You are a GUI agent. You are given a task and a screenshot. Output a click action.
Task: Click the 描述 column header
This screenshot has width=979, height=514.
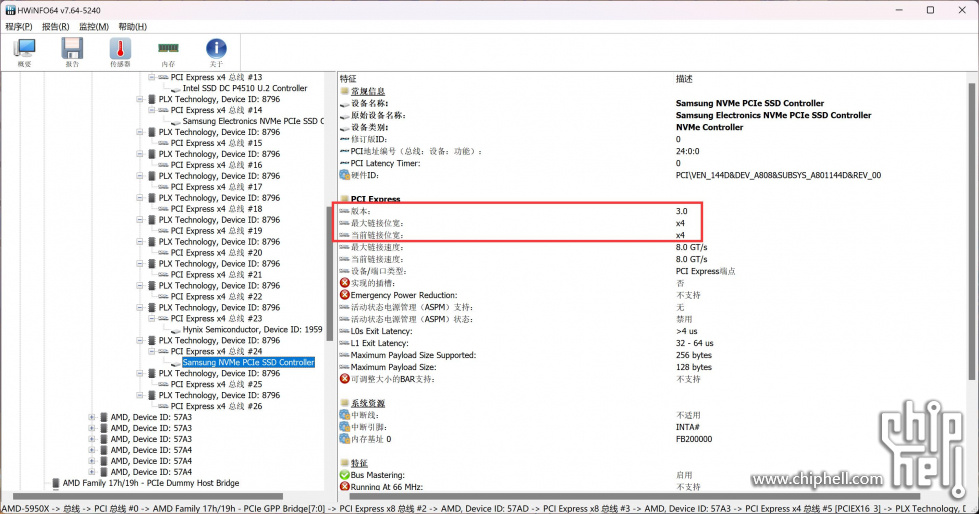pyautogui.click(x=684, y=79)
